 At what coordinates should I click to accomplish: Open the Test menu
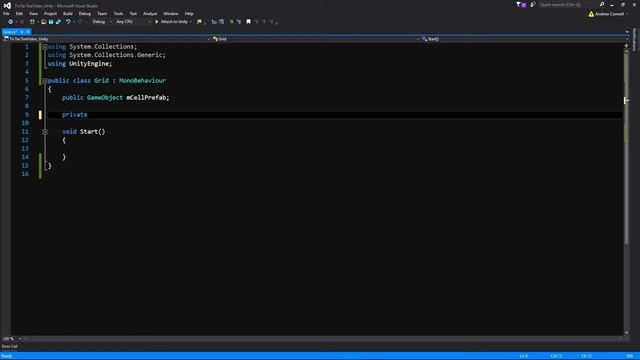(133, 13)
